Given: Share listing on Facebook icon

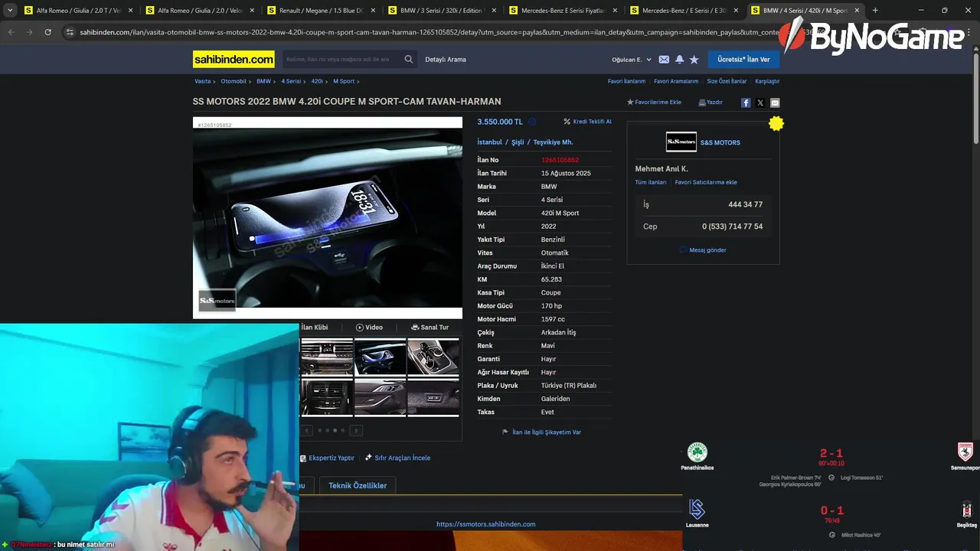Looking at the screenshot, I should pos(746,103).
